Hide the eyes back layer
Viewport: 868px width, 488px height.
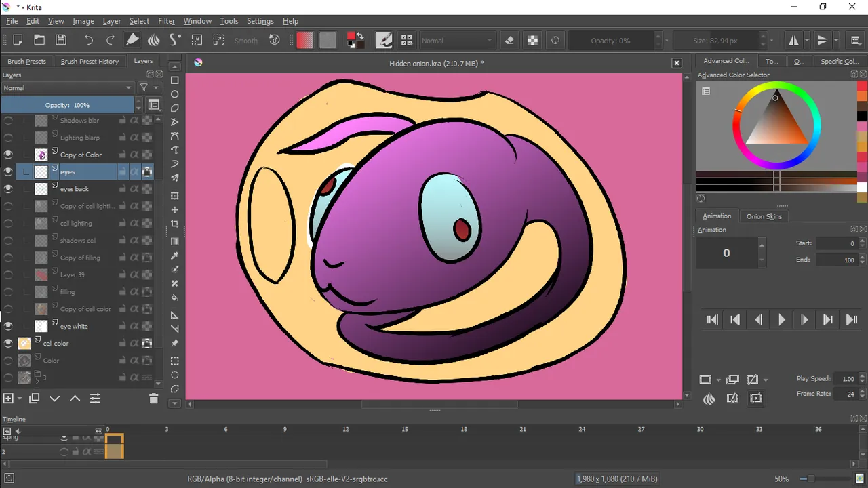pos(8,189)
